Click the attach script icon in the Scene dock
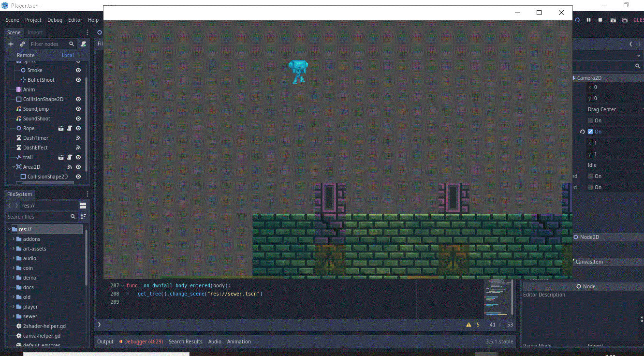This screenshot has height=356, width=644. tap(84, 44)
